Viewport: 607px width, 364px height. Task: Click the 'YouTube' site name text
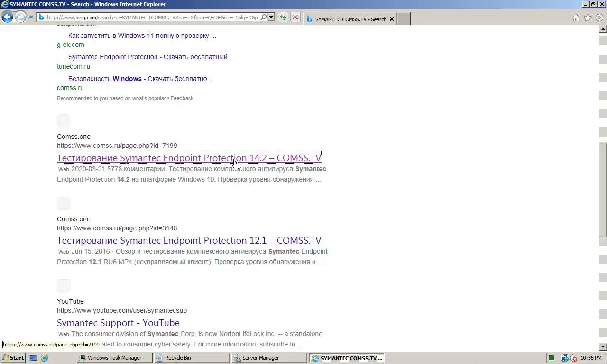click(70, 301)
